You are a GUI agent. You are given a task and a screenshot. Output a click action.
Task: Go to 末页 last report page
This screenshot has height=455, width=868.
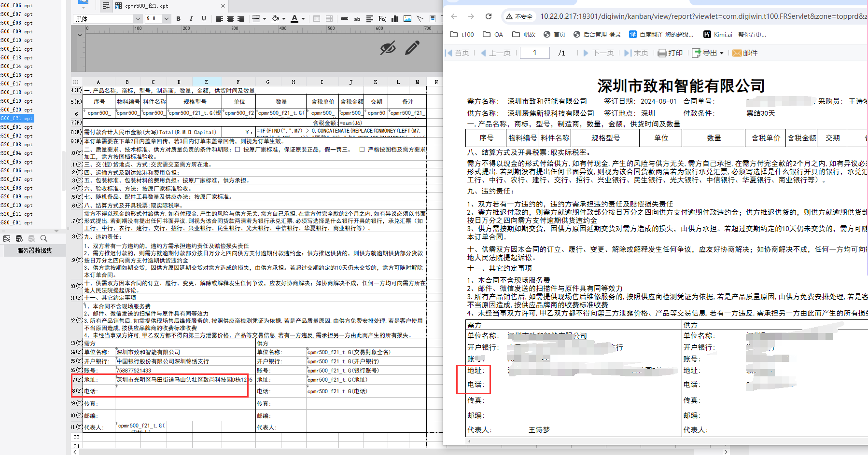(636, 53)
